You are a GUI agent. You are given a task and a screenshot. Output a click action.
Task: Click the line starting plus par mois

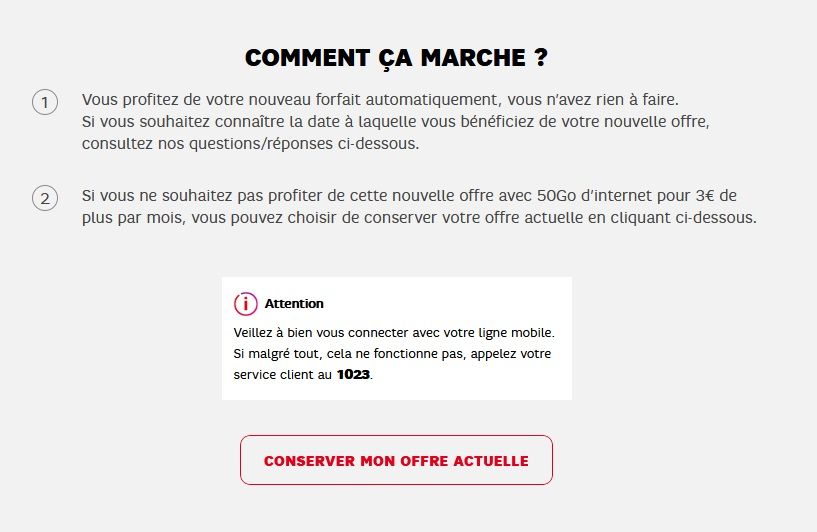(x=419, y=217)
